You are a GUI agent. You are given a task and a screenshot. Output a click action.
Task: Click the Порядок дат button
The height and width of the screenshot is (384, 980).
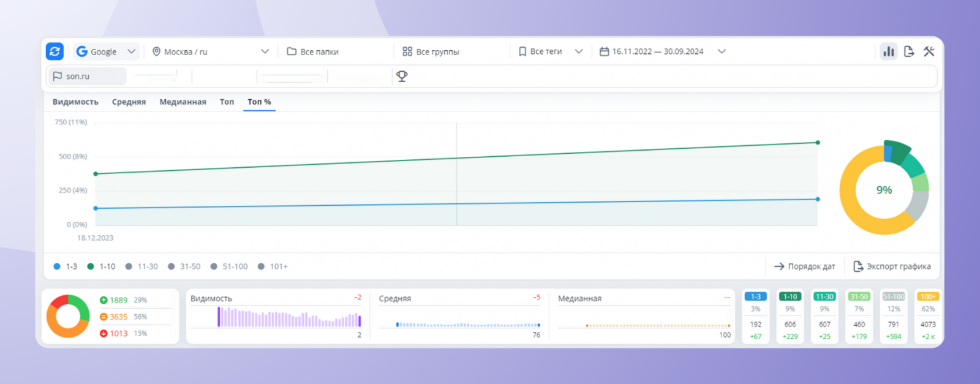(805, 266)
